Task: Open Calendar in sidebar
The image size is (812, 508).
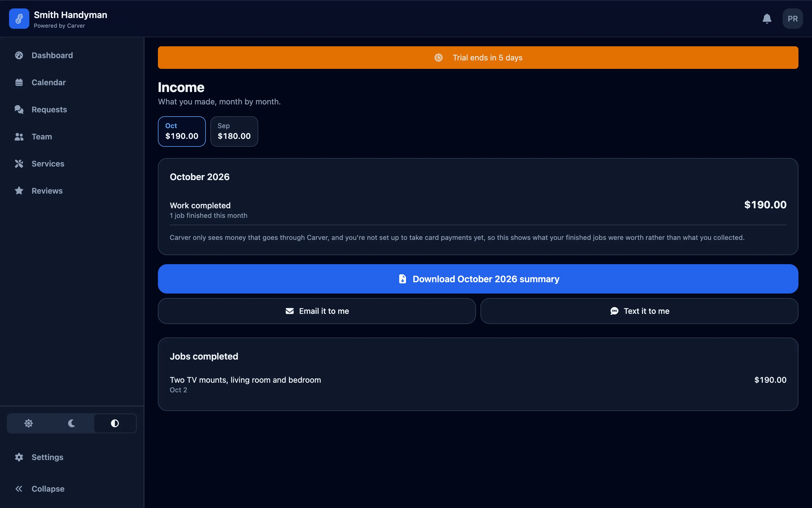Action: click(72, 82)
